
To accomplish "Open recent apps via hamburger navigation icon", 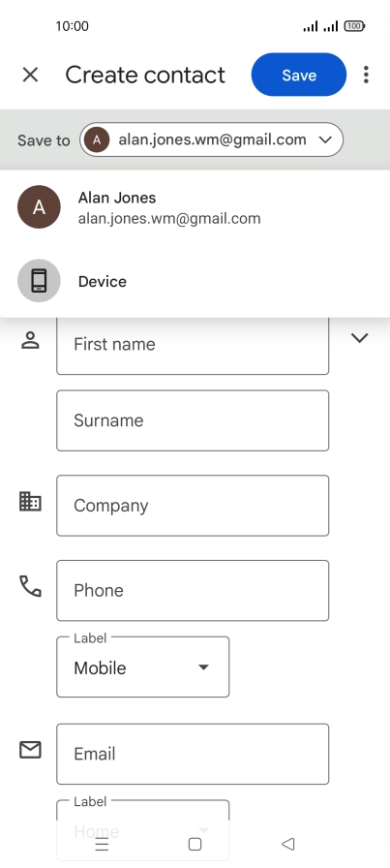I will point(102,844).
